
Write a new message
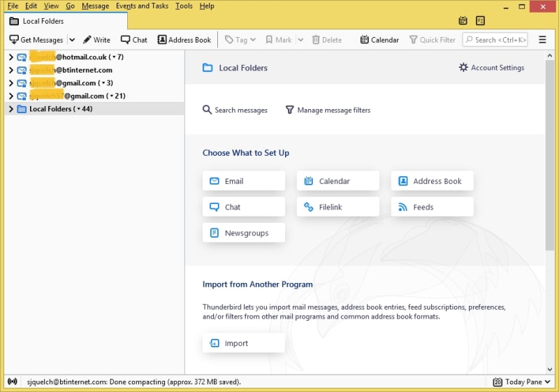96,40
